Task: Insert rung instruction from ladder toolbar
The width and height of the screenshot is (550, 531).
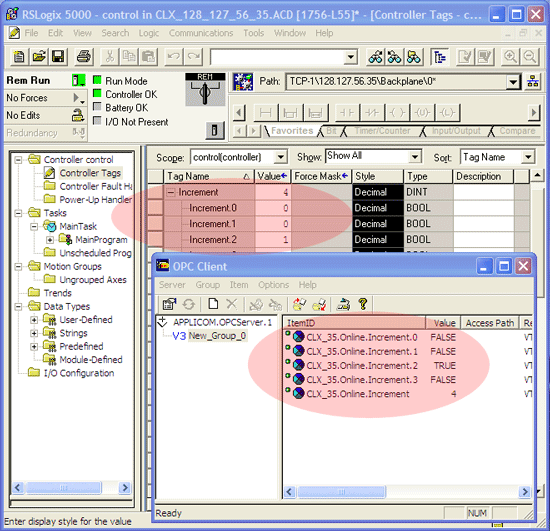Action: pyautogui.click(x=266, y=113)
